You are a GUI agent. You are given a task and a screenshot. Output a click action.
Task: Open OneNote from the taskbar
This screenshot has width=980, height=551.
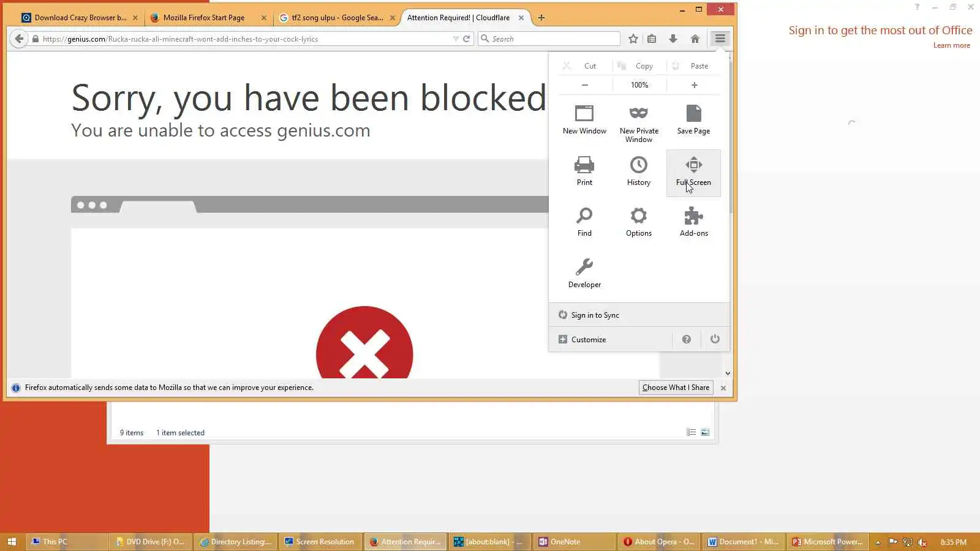573,542
